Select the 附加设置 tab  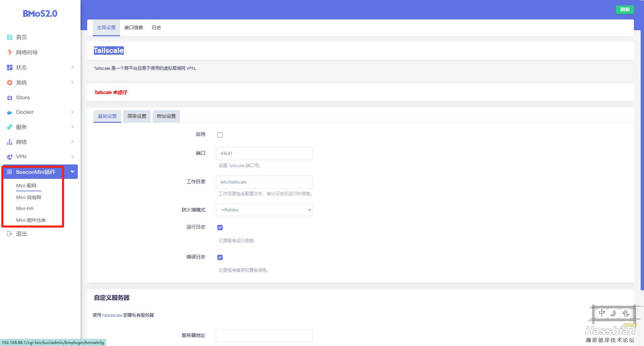[x=166, y=116]
